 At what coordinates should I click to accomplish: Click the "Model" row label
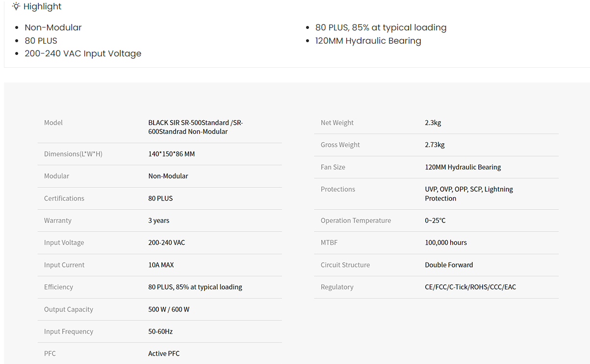(53, 123)
